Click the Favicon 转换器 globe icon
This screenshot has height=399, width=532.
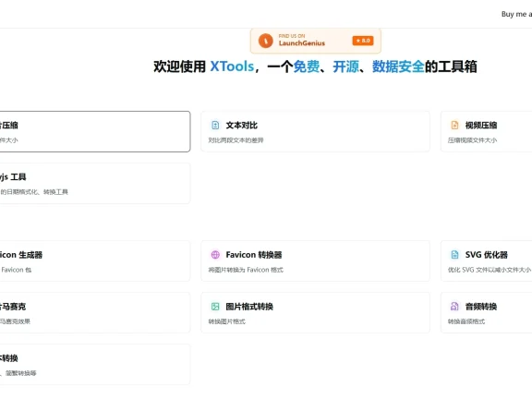point(215,255)
